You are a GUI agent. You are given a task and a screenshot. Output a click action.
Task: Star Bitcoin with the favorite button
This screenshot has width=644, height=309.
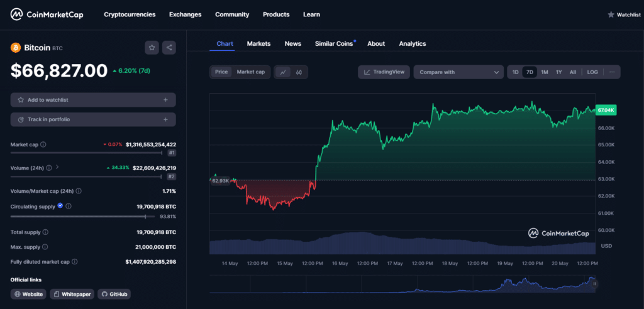152,48
